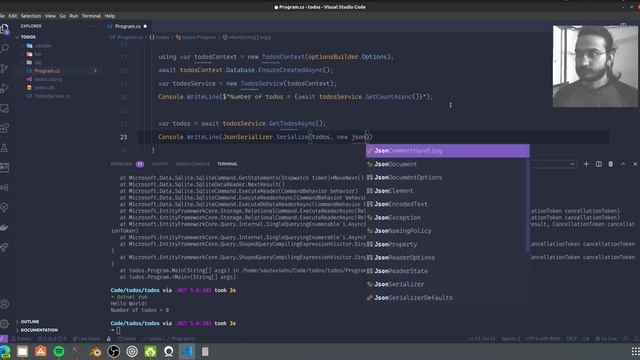Select JsonNamingPolicy suggestion
This screenshot has width=640, height=360.
pyautogui.click(x=447, y=231)
